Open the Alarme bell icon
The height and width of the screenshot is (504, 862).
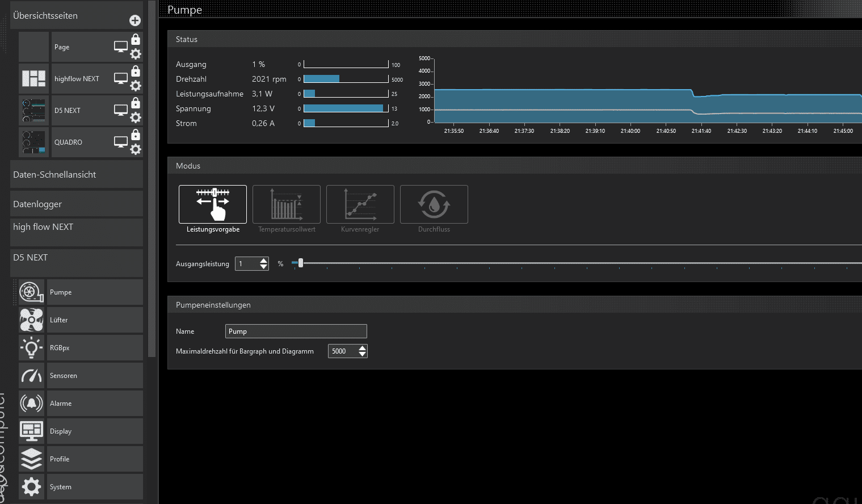[x=31, y=403]
